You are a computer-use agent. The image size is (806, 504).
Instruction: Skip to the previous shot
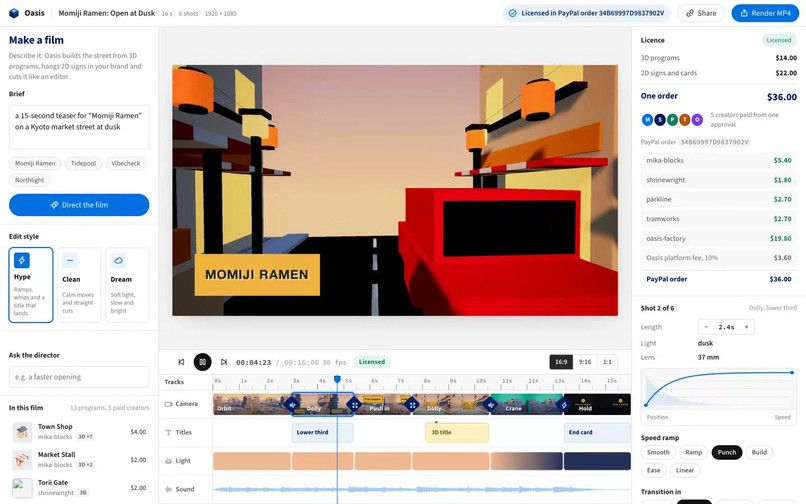pos(181,362)
